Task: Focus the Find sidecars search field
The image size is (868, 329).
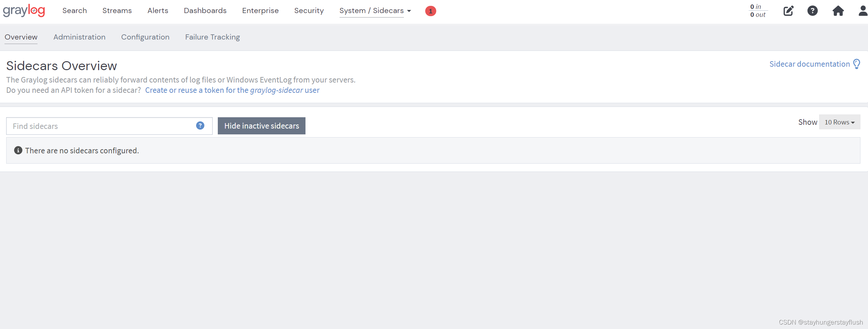Action: click(109, 126)
